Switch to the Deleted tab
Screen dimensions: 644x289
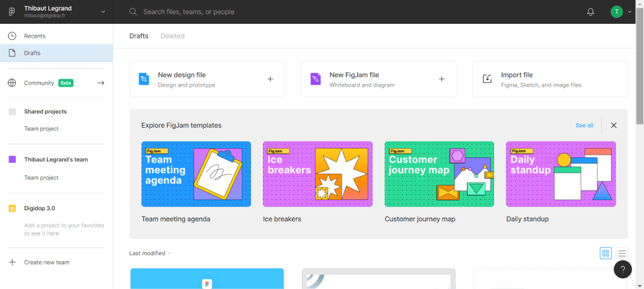click(x=172, y=36)
